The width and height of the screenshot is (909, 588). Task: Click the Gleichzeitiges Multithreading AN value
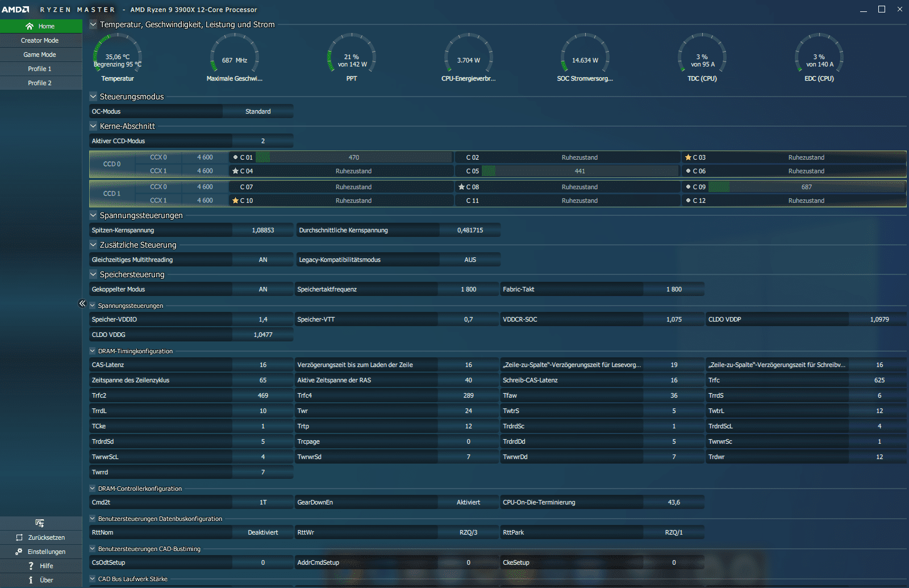(x=263, y=260)
